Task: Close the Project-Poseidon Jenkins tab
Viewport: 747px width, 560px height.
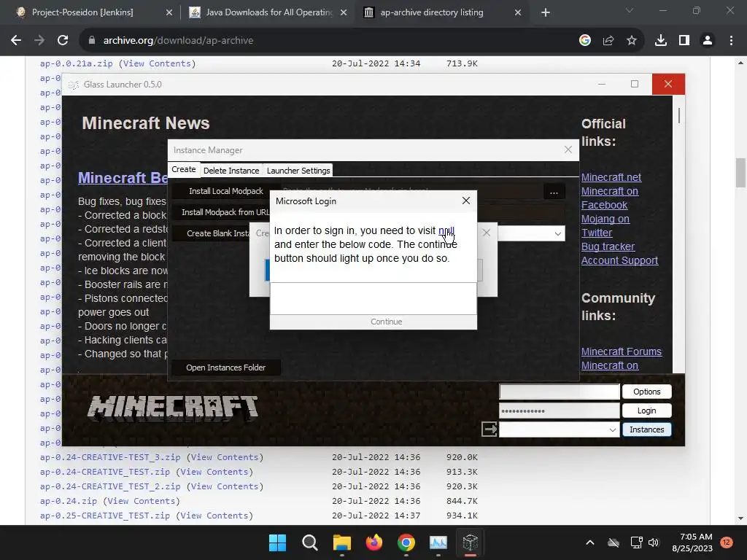Action: coord(169,12)
